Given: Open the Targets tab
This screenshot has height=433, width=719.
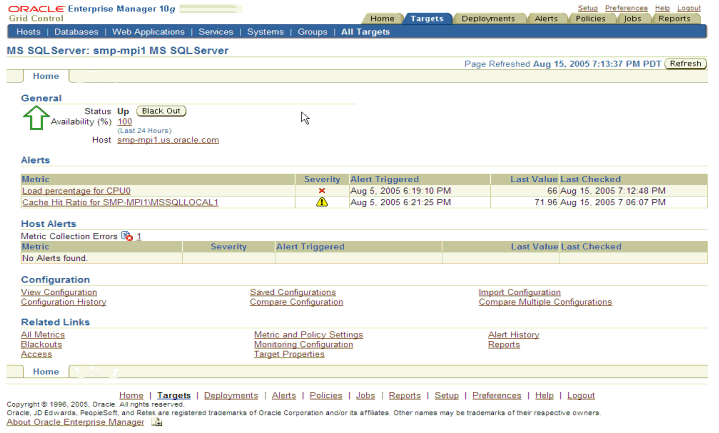Looking at the screenshot, I should 430,18.
